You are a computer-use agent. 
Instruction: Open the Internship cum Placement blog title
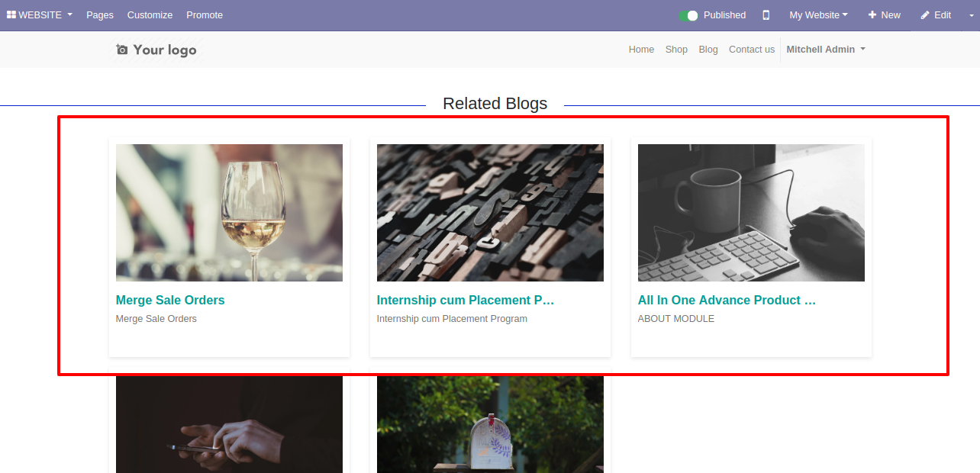pyautogui.click(x=466, y=300)
